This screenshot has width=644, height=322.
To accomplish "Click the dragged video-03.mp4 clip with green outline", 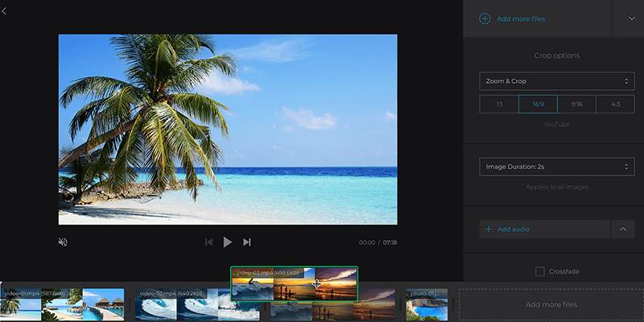I will pyautogui.click(x=294, y=284).
